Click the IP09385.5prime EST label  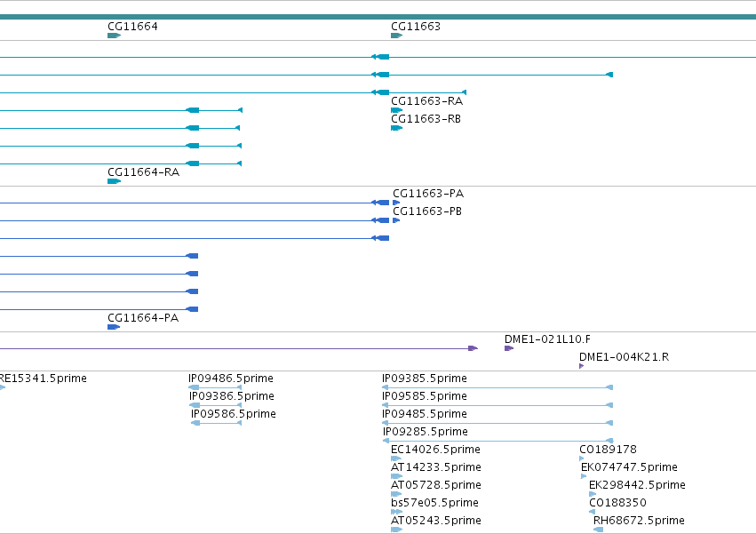click(425, 379)
